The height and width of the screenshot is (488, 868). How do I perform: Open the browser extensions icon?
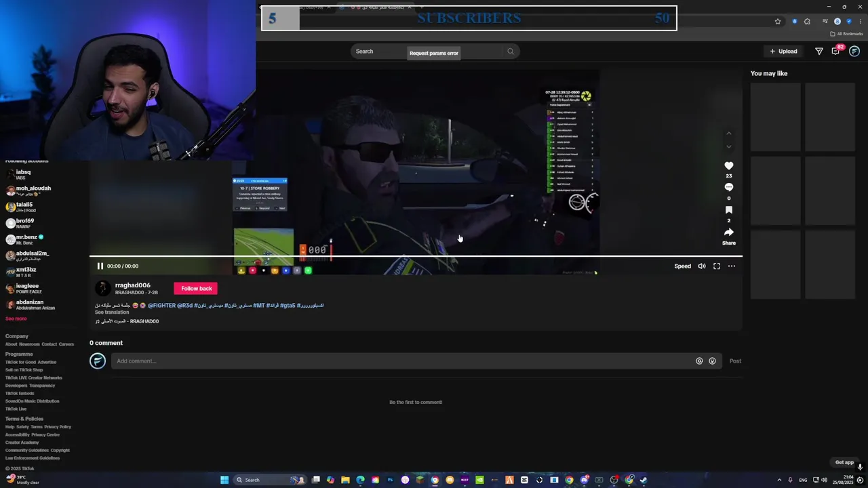click(807, 22)
